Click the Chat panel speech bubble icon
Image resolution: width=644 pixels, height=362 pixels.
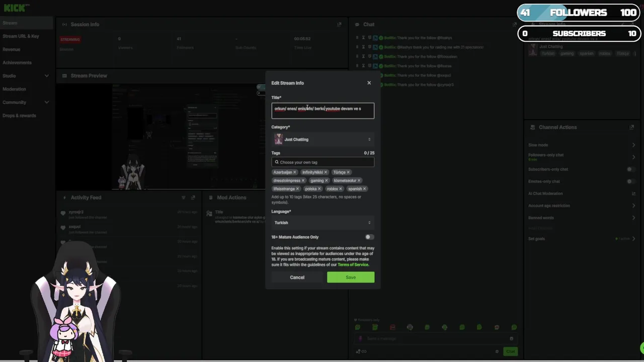click(x=357, y=24)
